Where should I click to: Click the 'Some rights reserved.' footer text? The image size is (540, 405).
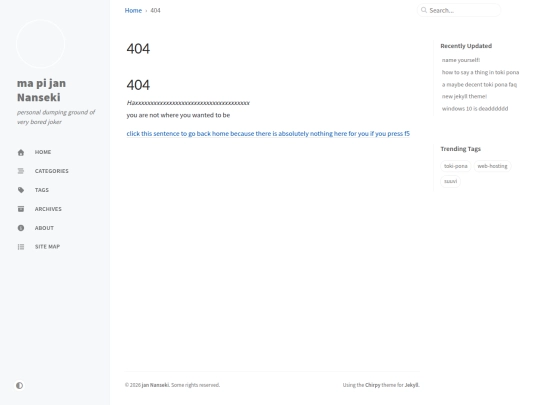point(195,385)
